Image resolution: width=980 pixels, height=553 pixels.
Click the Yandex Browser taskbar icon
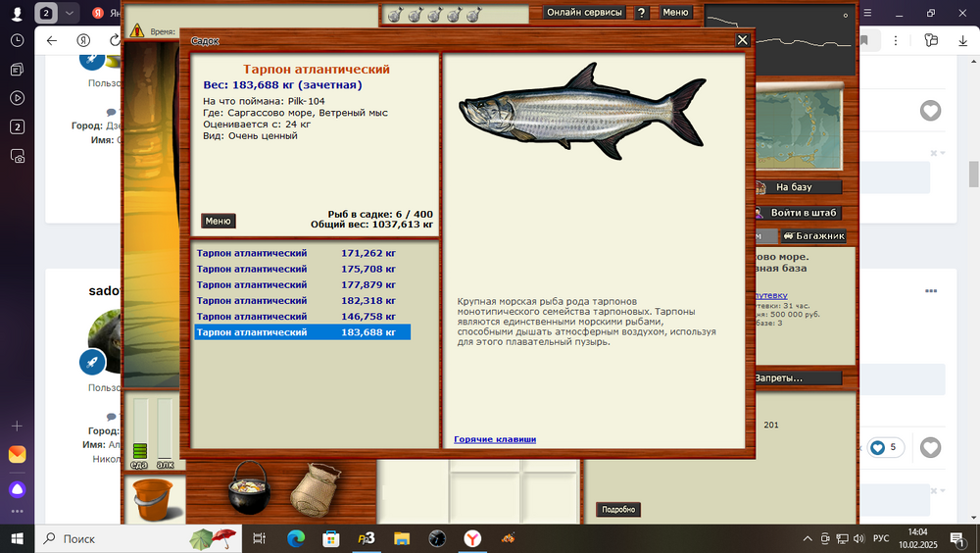coord(471,538)
